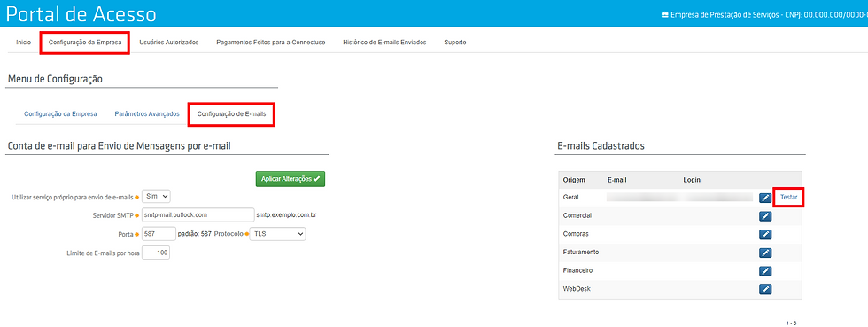Switch to Configuração da Empresa sub-tab
This screenshot has width=868, height=327.
[x=60, y=113]
